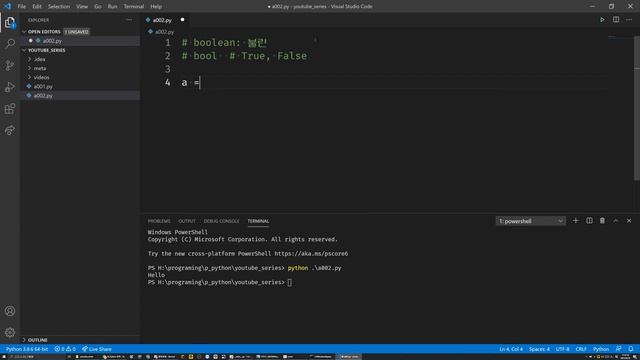Viewport: 640px width, 360px height.
Task: Open the Selection menu
Action: tap(59, 7)
